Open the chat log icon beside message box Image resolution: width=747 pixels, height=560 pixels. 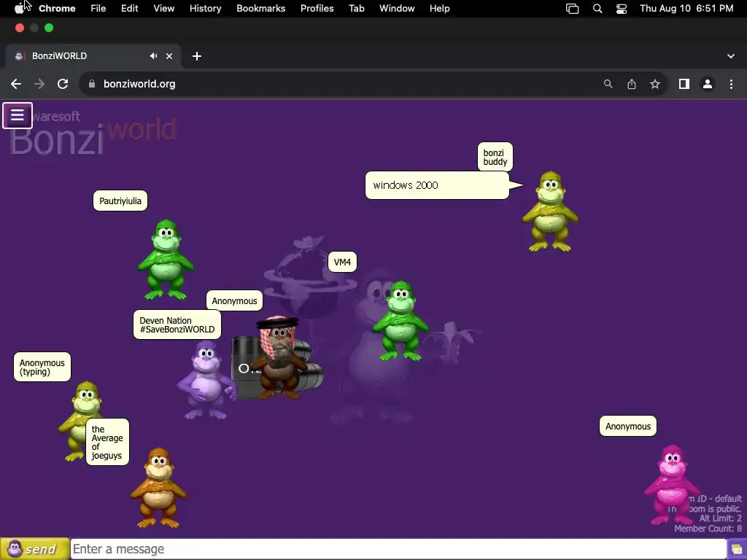(x=737, y=550)
